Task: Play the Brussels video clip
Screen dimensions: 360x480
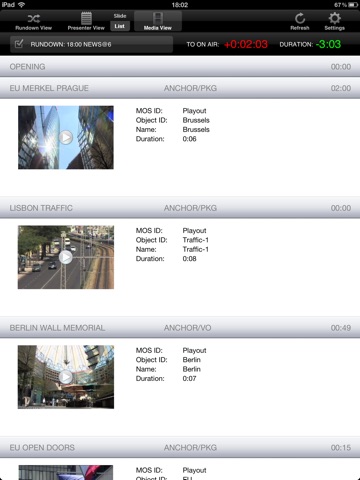Action: (x=66, y=137)
